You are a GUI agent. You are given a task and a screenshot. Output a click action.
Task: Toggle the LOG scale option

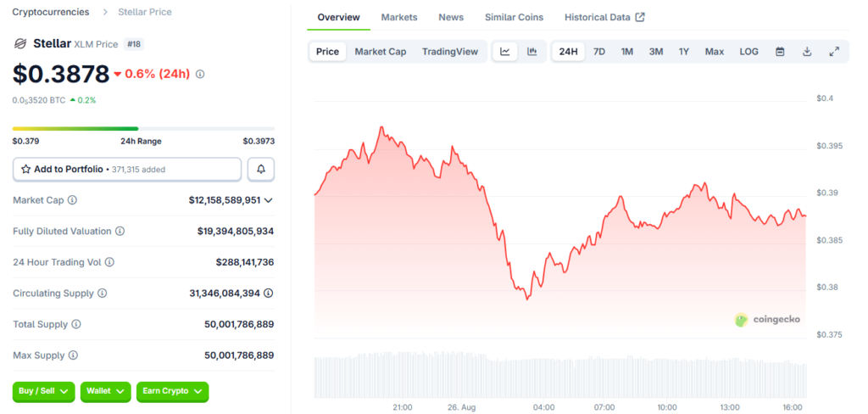tap(749, 52)
